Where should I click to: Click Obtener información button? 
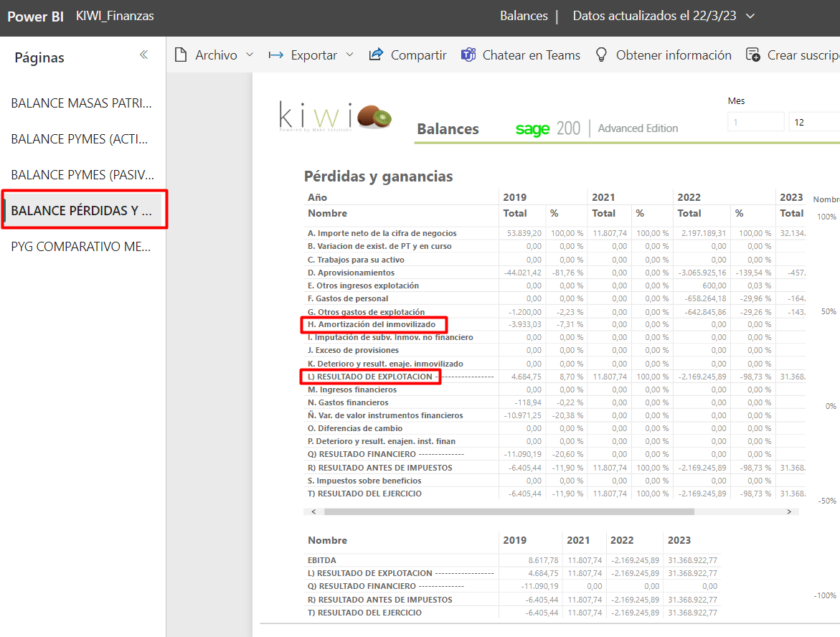(x=664, y=55)
